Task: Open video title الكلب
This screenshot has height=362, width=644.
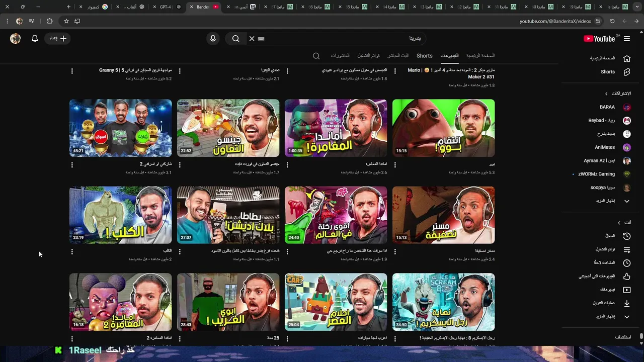Action: pyautogui.click(x=167, y=251)
